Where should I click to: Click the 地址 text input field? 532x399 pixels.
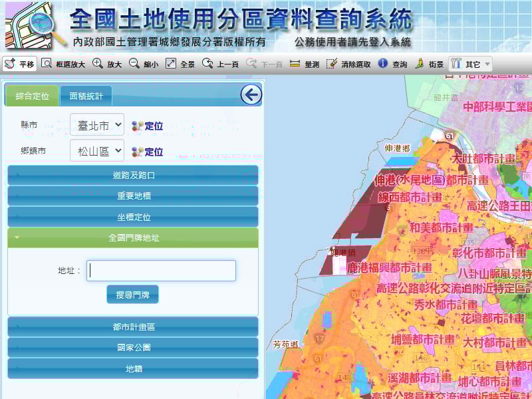click(162, 271)
